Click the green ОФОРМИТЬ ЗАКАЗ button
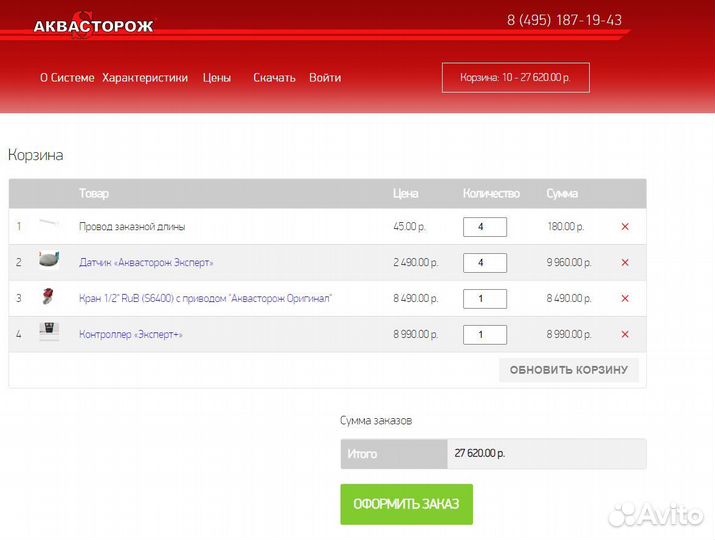715x540 pixels. click(x=406, y=504)
